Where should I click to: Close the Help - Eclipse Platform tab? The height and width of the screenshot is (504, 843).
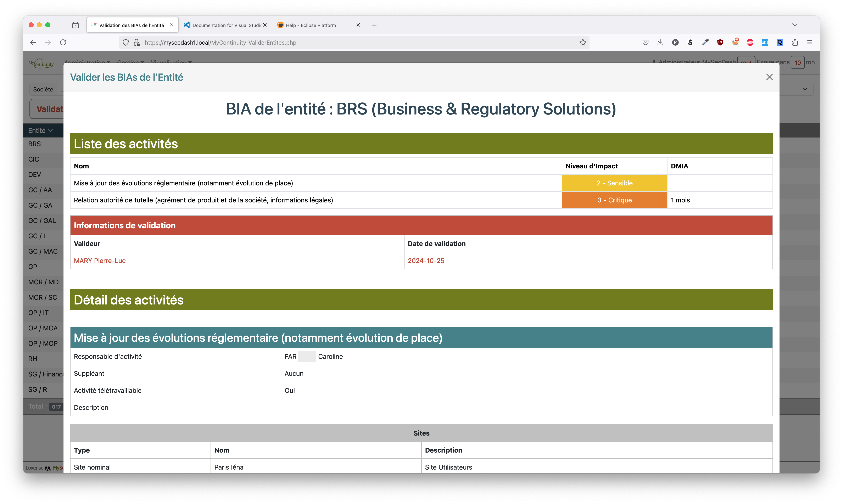click(358, 25)
